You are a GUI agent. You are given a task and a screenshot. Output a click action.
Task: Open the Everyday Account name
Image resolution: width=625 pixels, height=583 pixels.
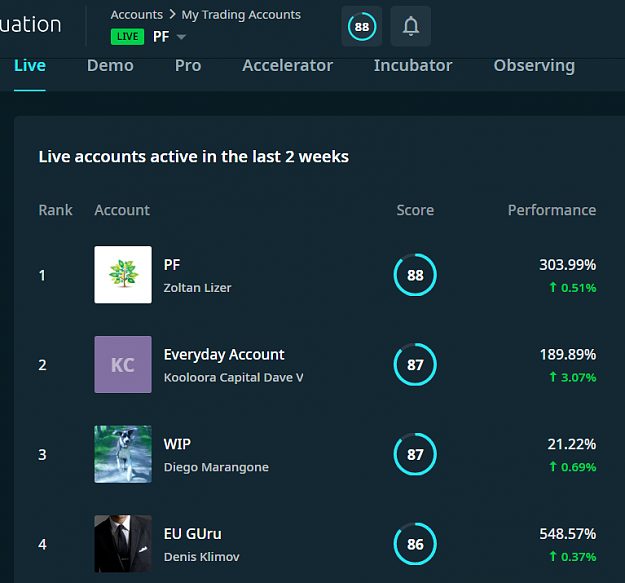tap(224, 355)
